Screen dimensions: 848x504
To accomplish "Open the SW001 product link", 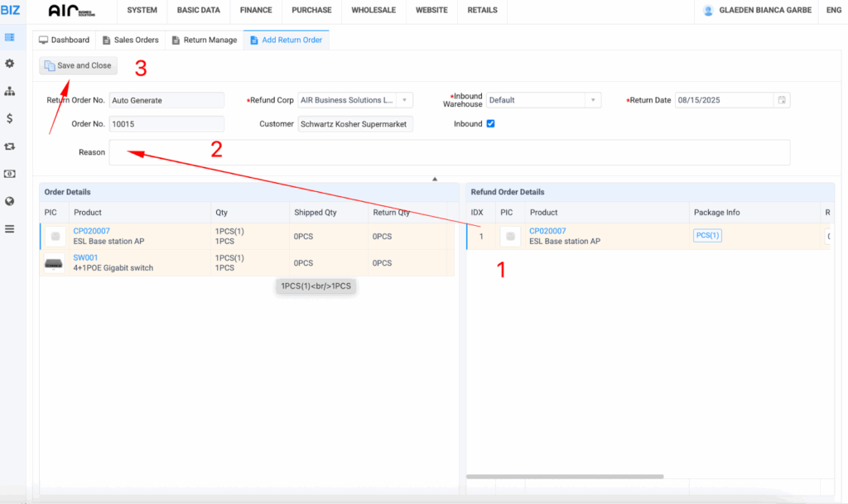I will pyautogui.click(x=85, y=258).
